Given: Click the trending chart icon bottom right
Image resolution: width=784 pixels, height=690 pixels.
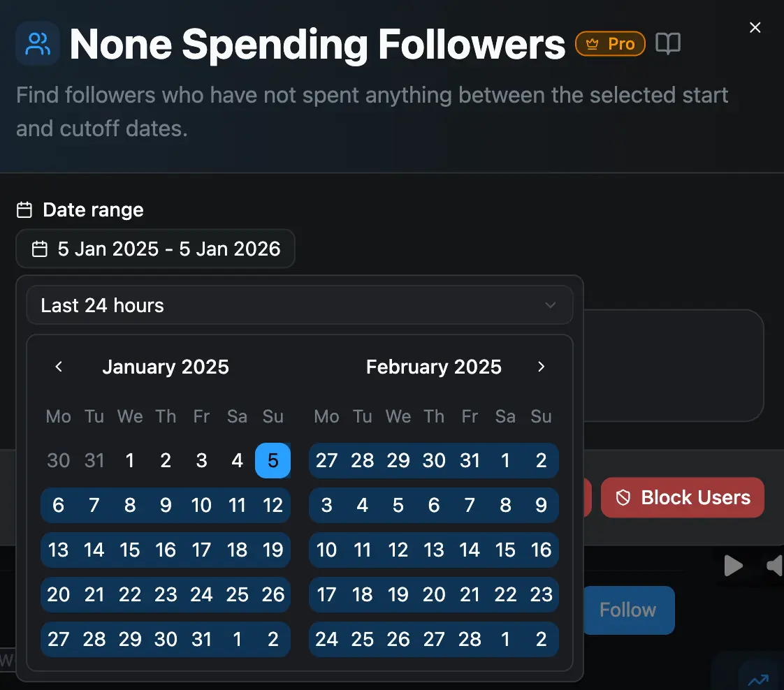Looking at the screenshot, I should point(758,680).
